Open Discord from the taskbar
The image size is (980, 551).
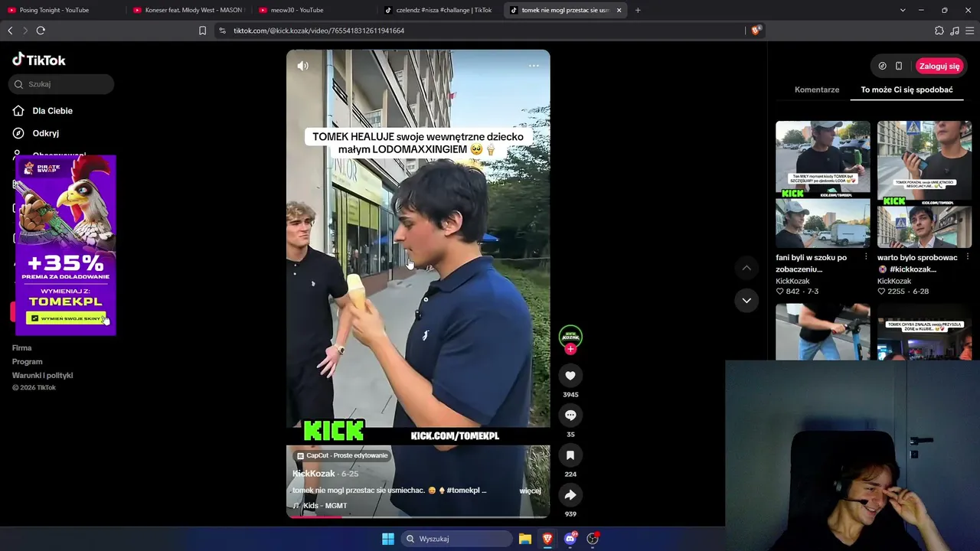(570, 539)
